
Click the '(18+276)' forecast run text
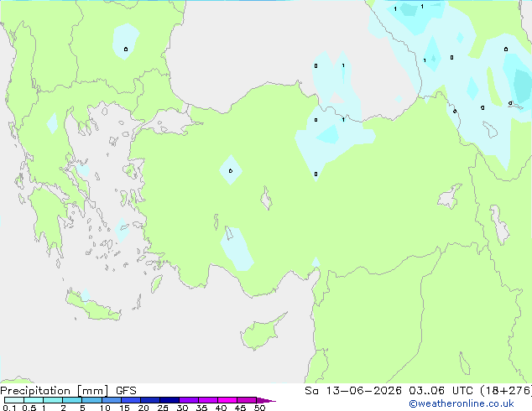(506, 391)
